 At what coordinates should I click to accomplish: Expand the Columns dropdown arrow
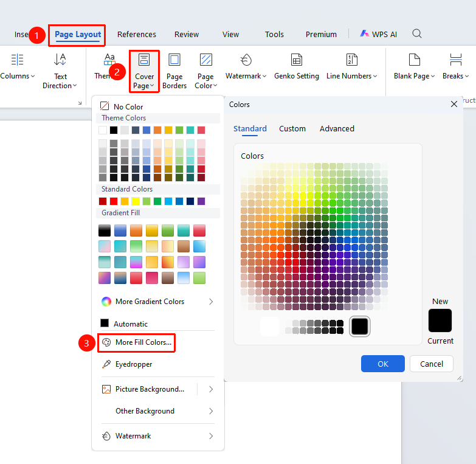33,76
